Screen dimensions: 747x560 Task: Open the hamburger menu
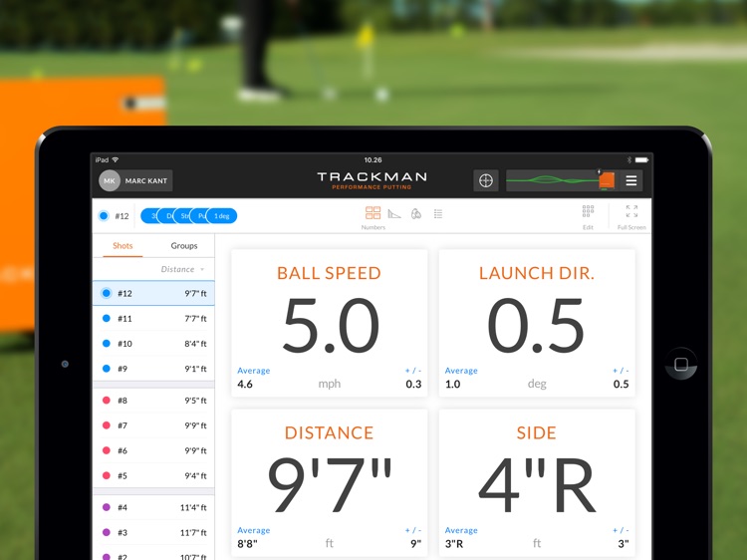pos(631,180)
